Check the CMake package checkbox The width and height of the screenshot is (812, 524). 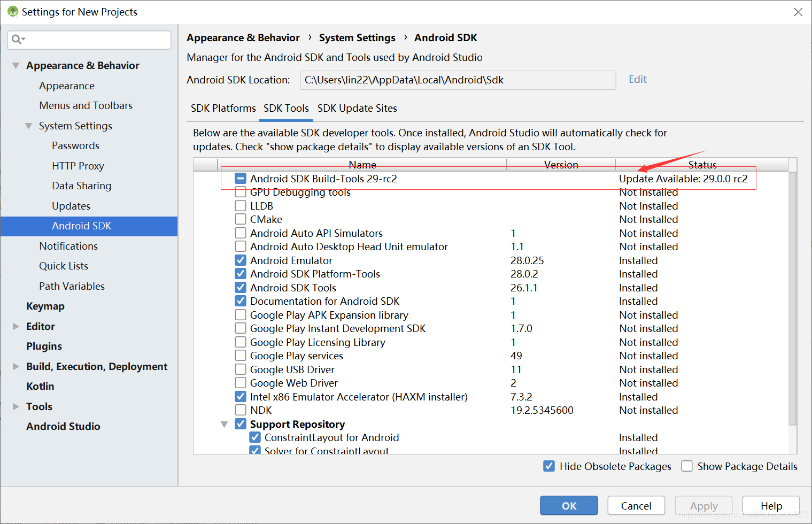241,219
